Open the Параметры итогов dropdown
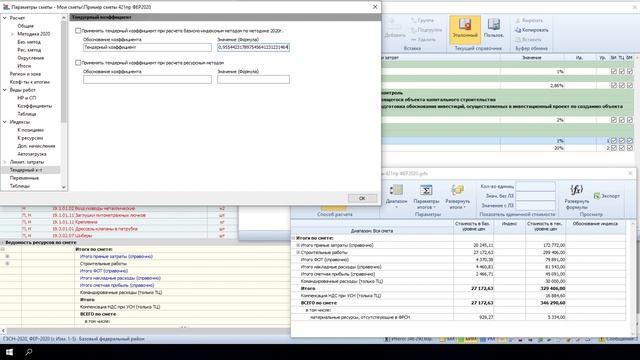 (x=426, y=197)
